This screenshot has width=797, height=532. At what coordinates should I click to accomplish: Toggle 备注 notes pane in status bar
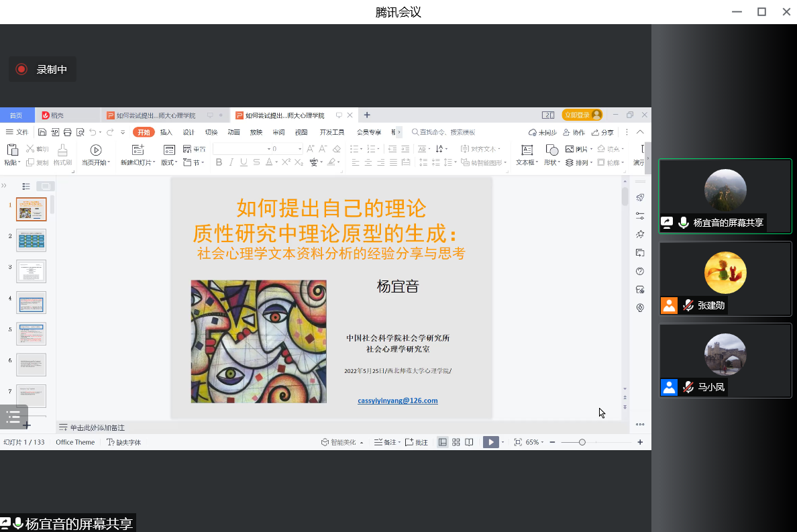(386, 442)
